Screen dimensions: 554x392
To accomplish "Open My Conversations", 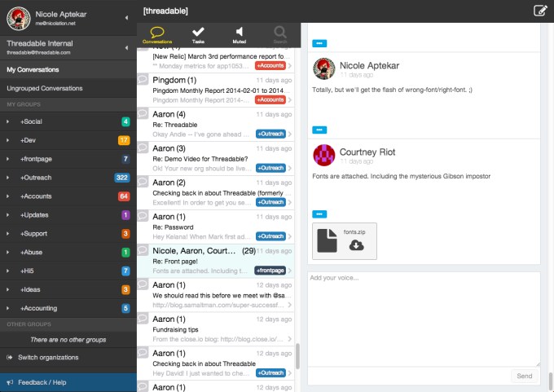I will point(68,69).
